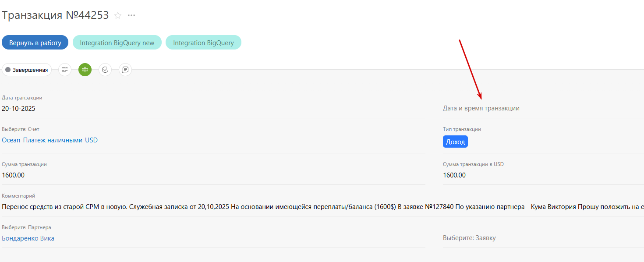The image size is (644, 262).
Task: Open the description lines icon tab
Action: coord(65,70)
